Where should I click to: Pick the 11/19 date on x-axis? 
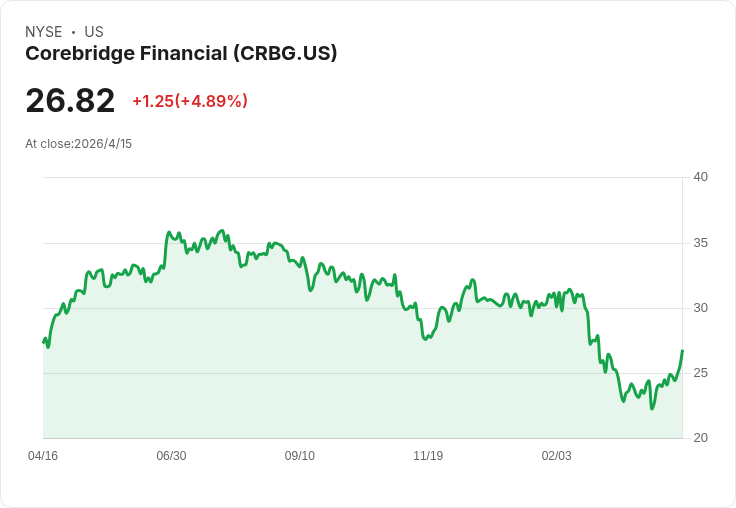click(428, 456)
